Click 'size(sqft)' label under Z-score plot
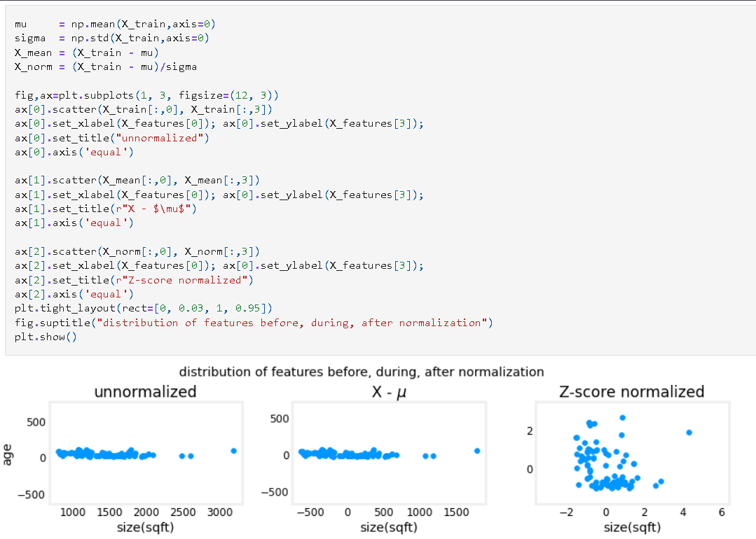 [632, 527]
